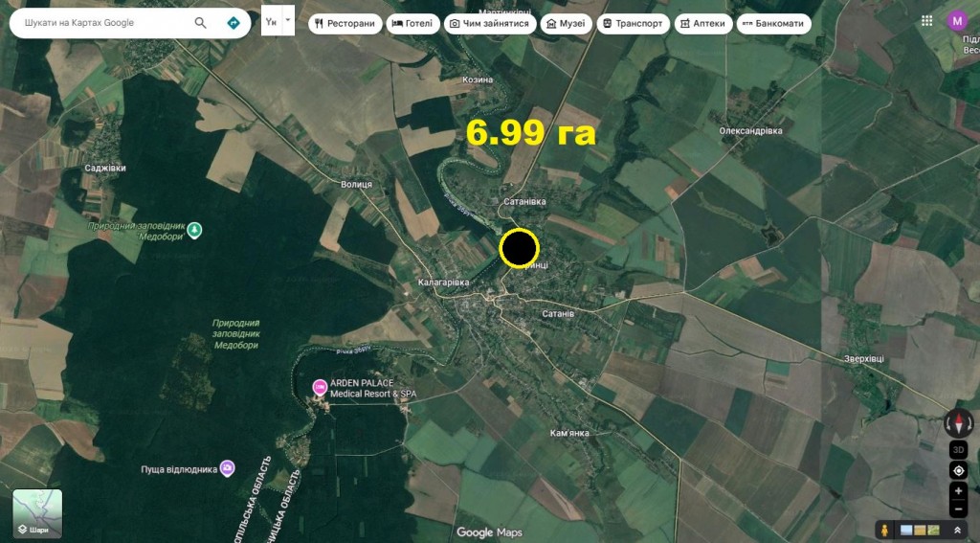Expand the imagery strip with double chevron
This screenshot has height=543, width=980.
(957, 530)
